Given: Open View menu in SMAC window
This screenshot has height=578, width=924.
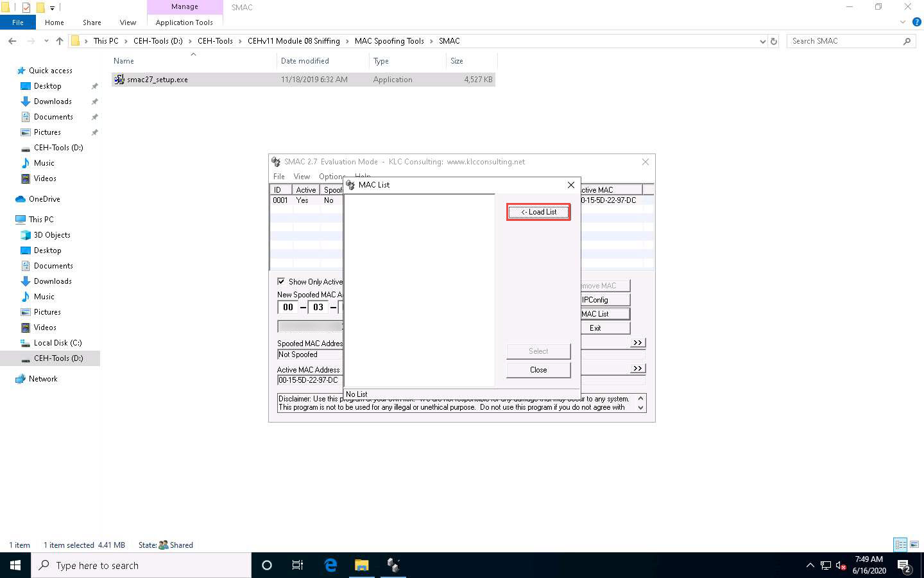Looking at the screenshot, I should pyautogui.click(x=302, y=177).
